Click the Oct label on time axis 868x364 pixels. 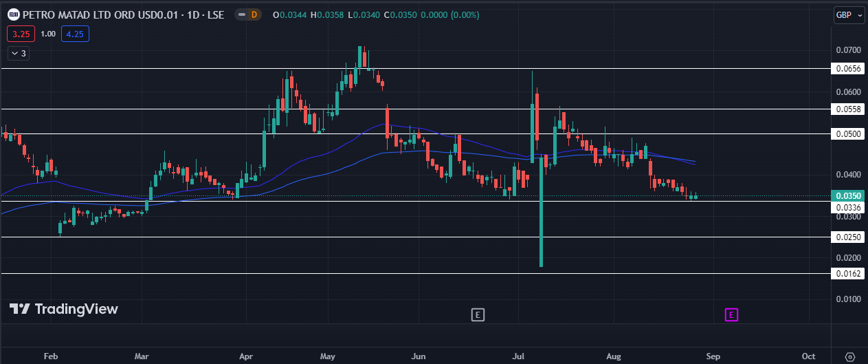click(x=808, y=356)
